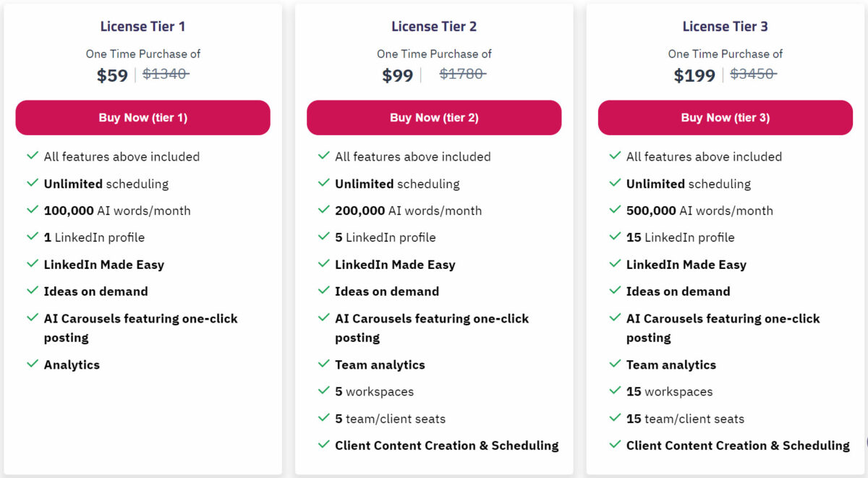Select the License Tier 3 heading

725,26
